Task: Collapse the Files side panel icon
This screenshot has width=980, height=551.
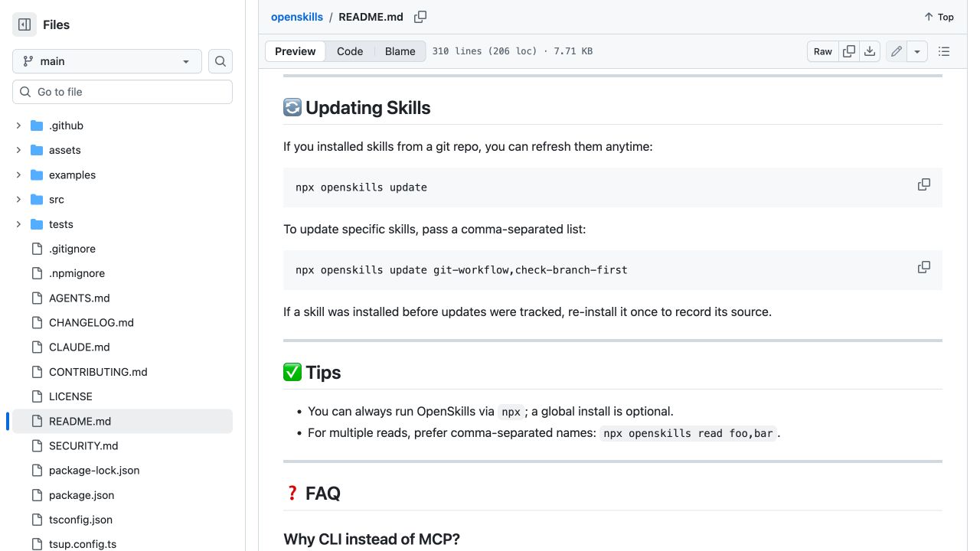Action: [24, 24]
